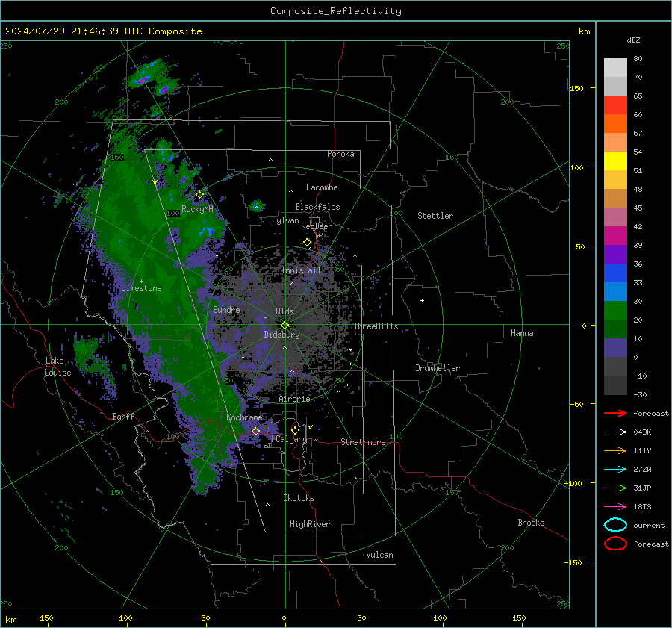Click the Calgary city label

tap(291, 439)
